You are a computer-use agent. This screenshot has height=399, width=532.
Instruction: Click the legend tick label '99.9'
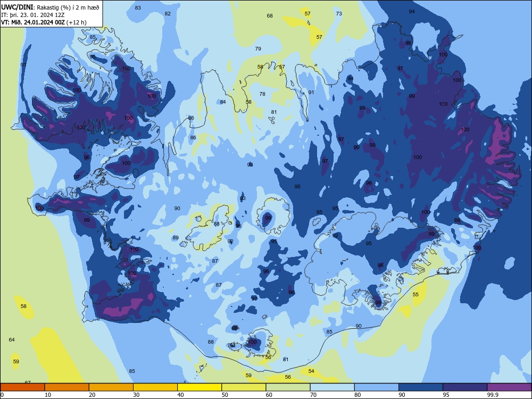(x=493, y=395)
